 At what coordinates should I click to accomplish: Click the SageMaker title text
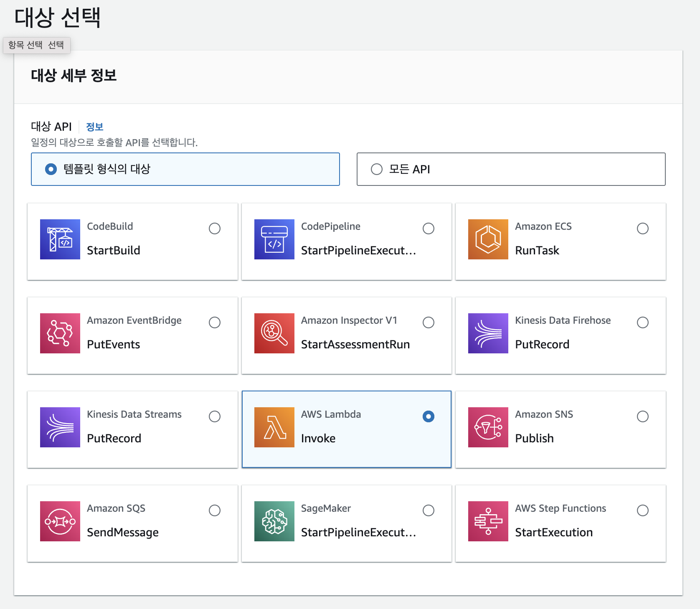326,508
